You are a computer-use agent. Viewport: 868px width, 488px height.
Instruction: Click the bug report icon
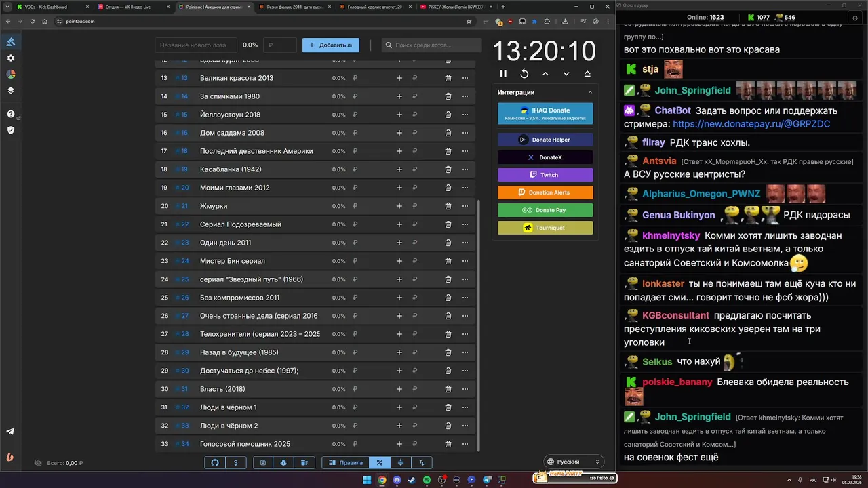(283, 462)
